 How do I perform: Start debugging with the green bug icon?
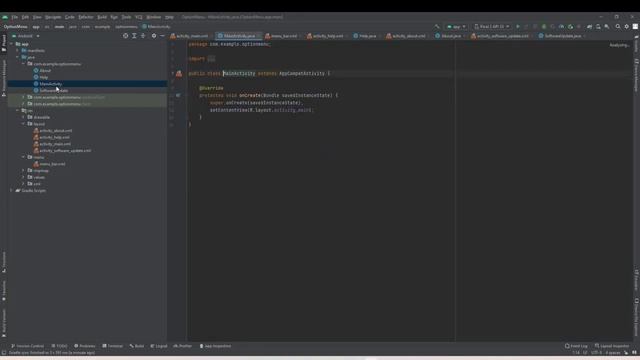(x=544, y=27)
